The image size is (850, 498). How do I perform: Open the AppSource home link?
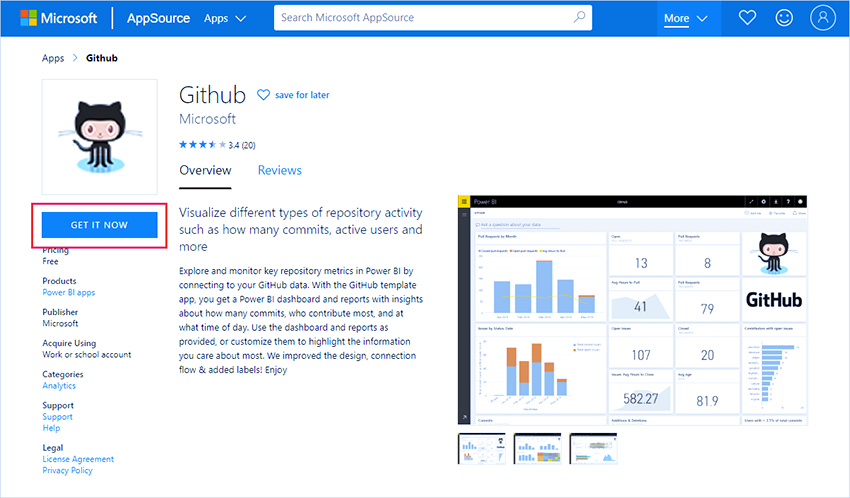pos(158,18)
